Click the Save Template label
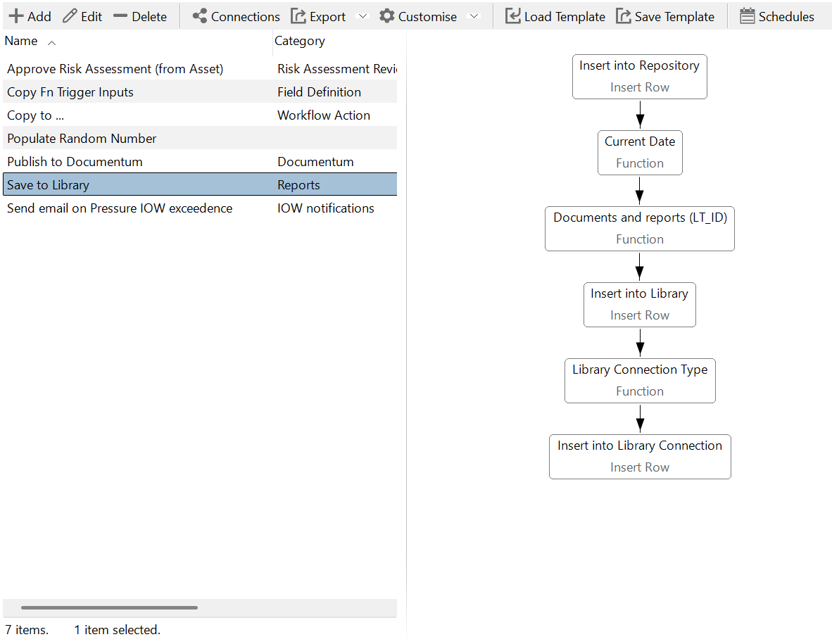 point(674,17)
